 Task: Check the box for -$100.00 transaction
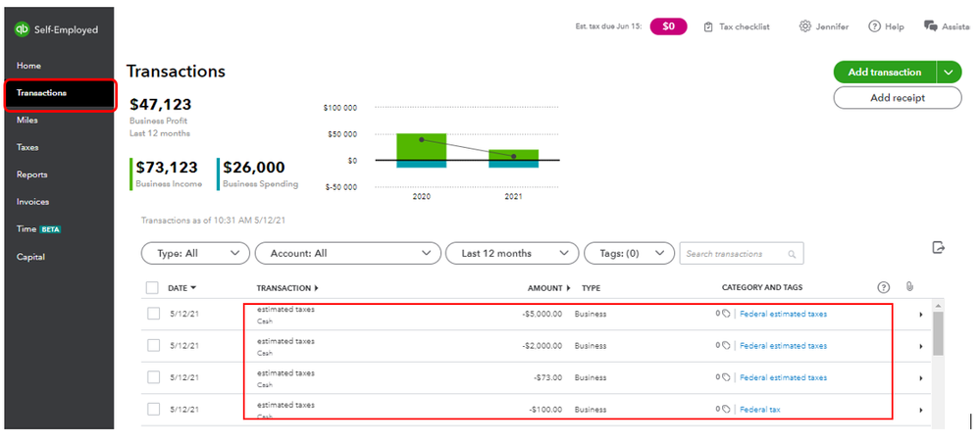pos(154,410)
